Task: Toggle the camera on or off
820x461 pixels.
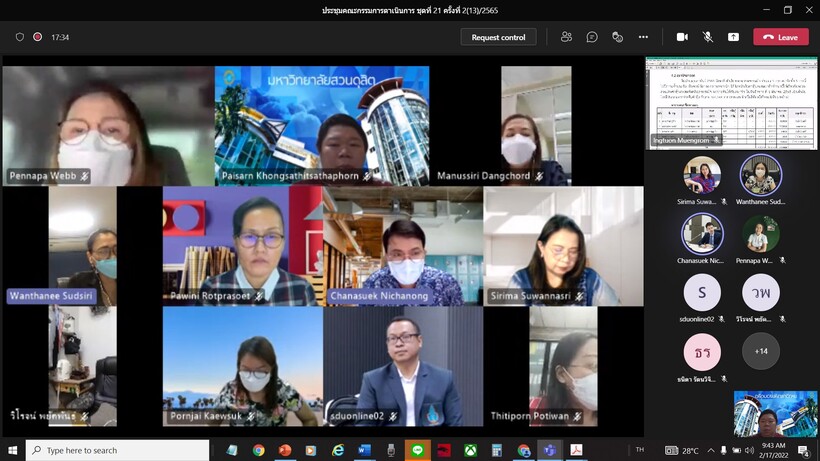Action: [682, 37]
